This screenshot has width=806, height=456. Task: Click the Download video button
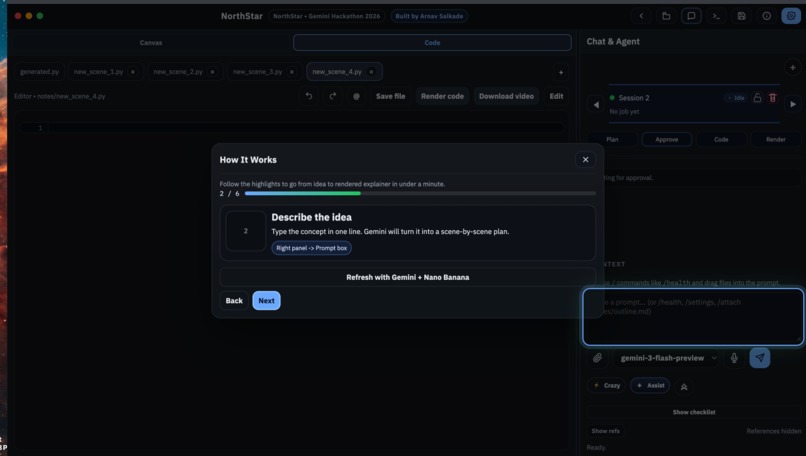506,96
